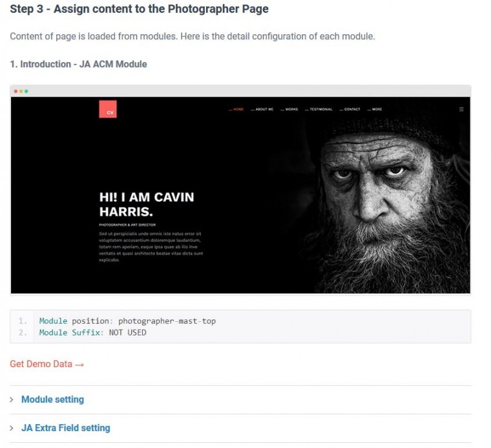The height and width of the screenshot is (448, 491).
Task: Click the red dot in the browser mockup
Action: (x=16, y=91)
